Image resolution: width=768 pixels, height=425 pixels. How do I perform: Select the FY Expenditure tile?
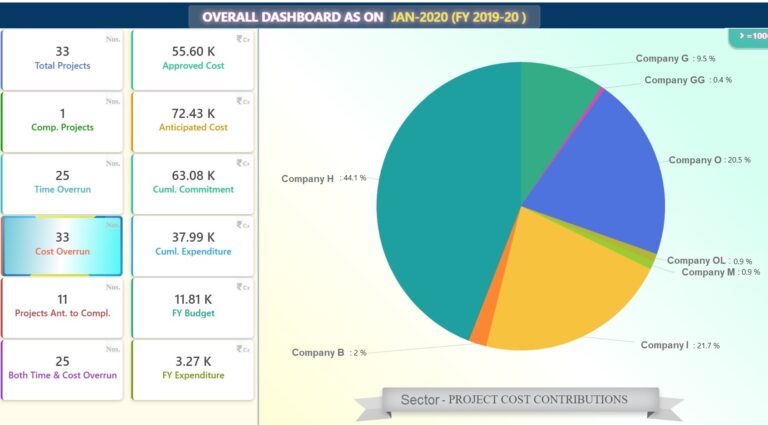point(193,370)
